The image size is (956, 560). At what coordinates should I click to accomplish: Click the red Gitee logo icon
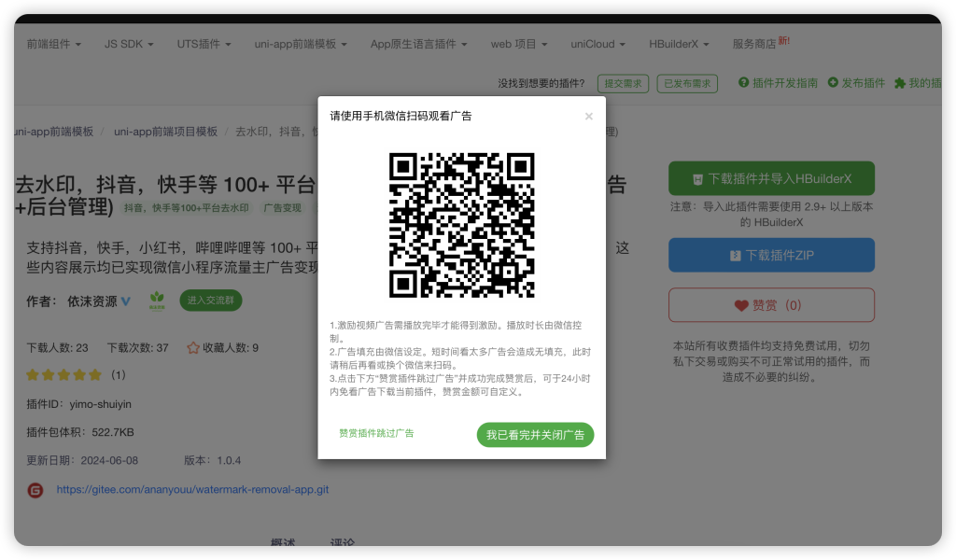point(35,490)
